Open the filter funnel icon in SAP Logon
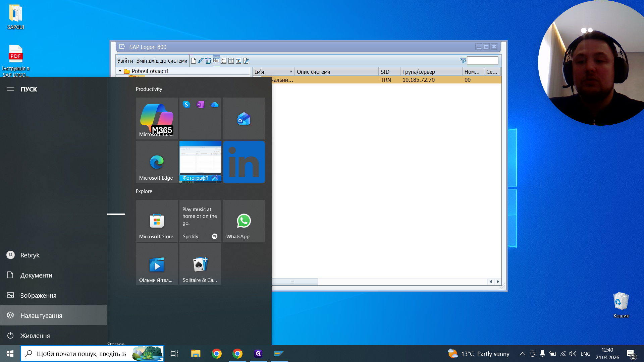644x362 pixels. [x=463, y=60]
